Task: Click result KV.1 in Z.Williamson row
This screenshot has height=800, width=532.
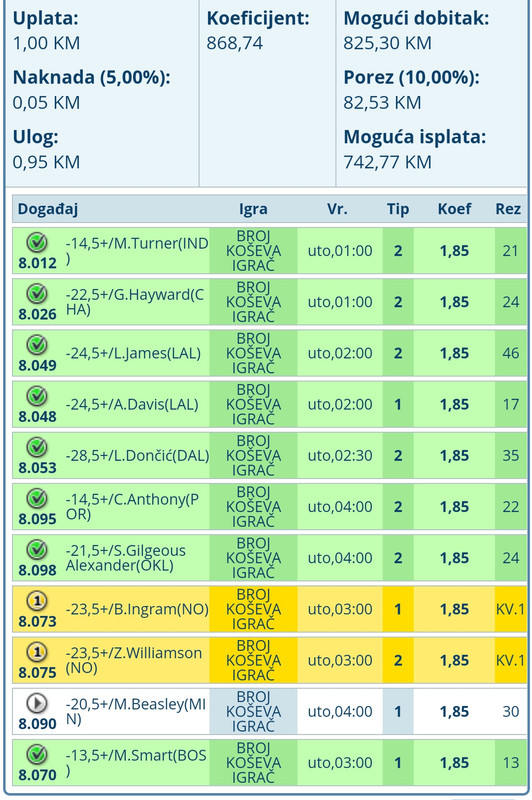Action: pos(510,660)
